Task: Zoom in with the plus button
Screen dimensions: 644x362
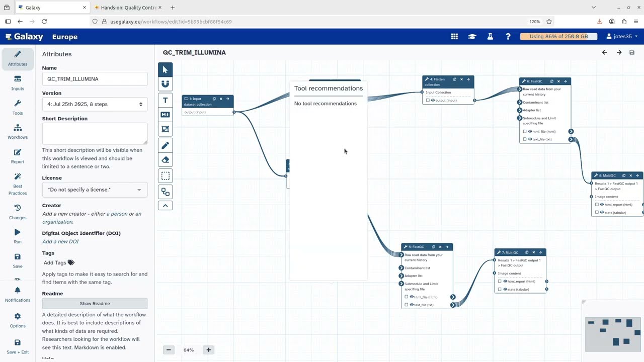Action: pyautogui.click(x=208, y=350)
